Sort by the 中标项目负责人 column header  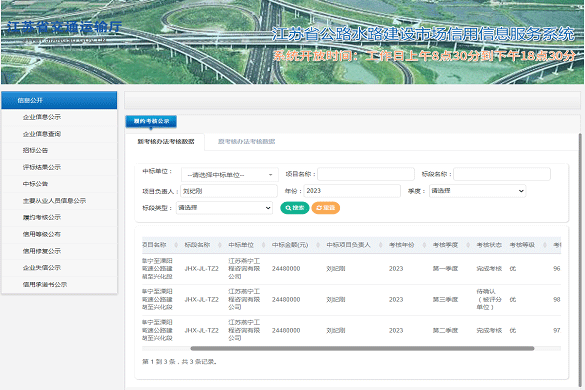pos(348,245)
